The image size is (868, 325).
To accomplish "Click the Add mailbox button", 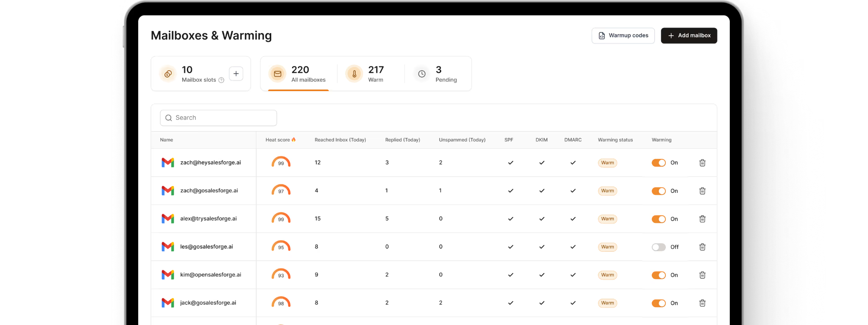I will (x=689, y=36).
